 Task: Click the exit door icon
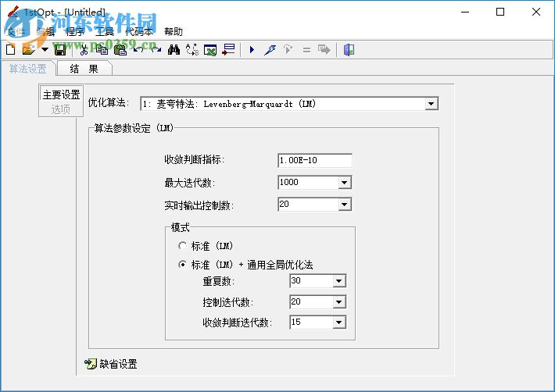(349, 50)
